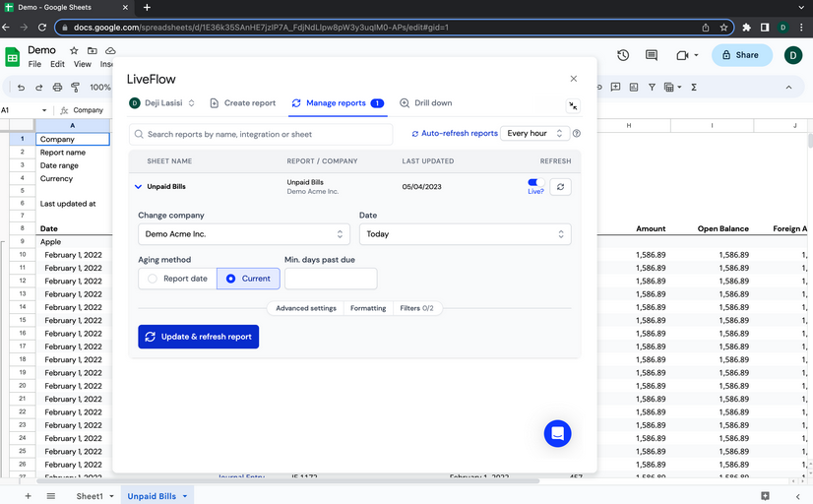Select the paint format roller icon

pyautogui.click(x=75, y=87)
